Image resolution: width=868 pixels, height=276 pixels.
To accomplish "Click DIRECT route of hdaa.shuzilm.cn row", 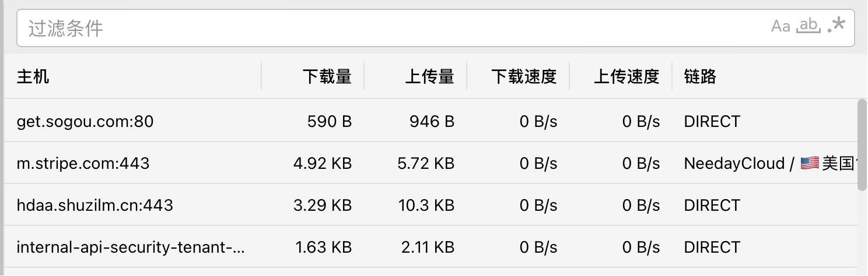I will click(712, 206).
